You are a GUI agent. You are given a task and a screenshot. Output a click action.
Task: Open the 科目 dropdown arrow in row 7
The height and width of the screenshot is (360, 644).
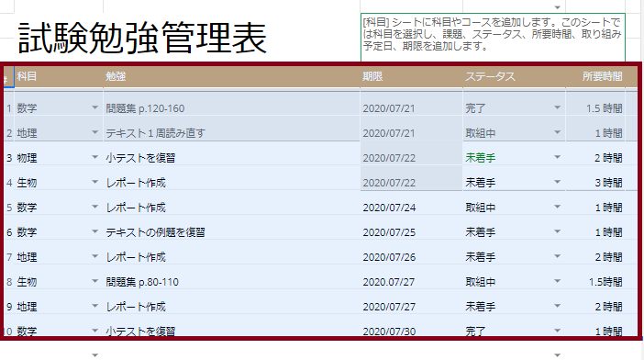tap(94, 256)
